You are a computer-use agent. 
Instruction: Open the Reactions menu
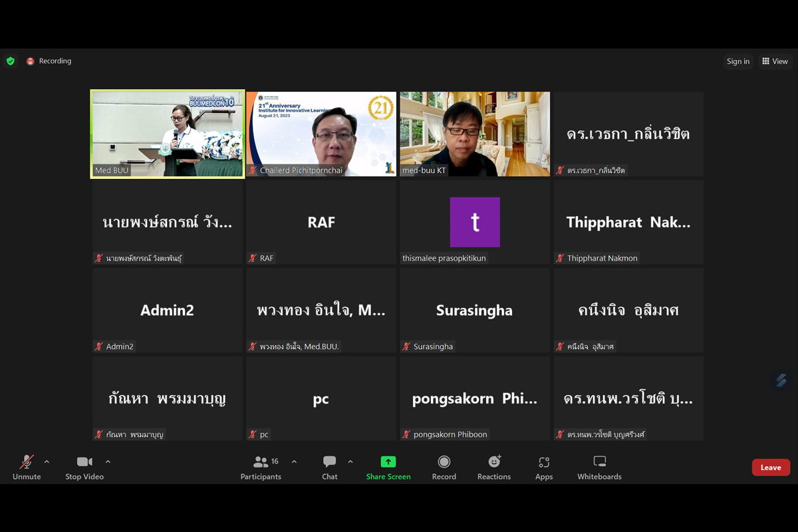click(494, 467)
